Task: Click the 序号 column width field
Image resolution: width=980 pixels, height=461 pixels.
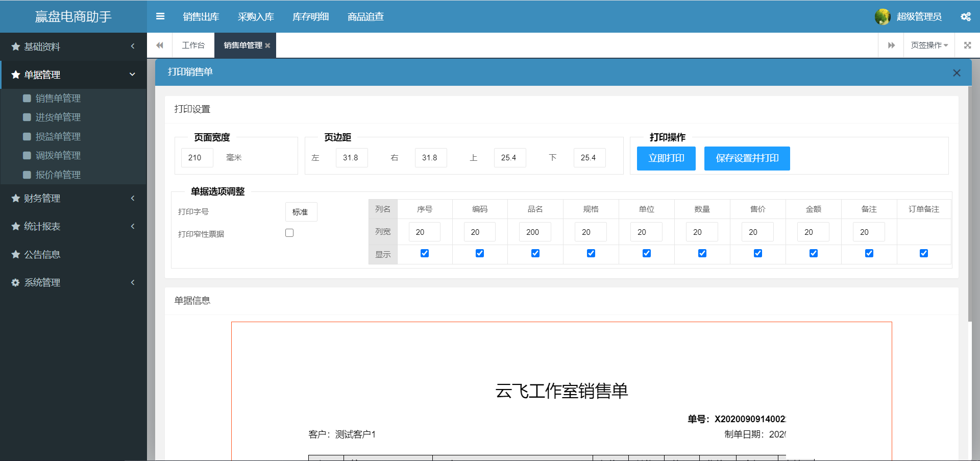Action: [x=424, y=232]
